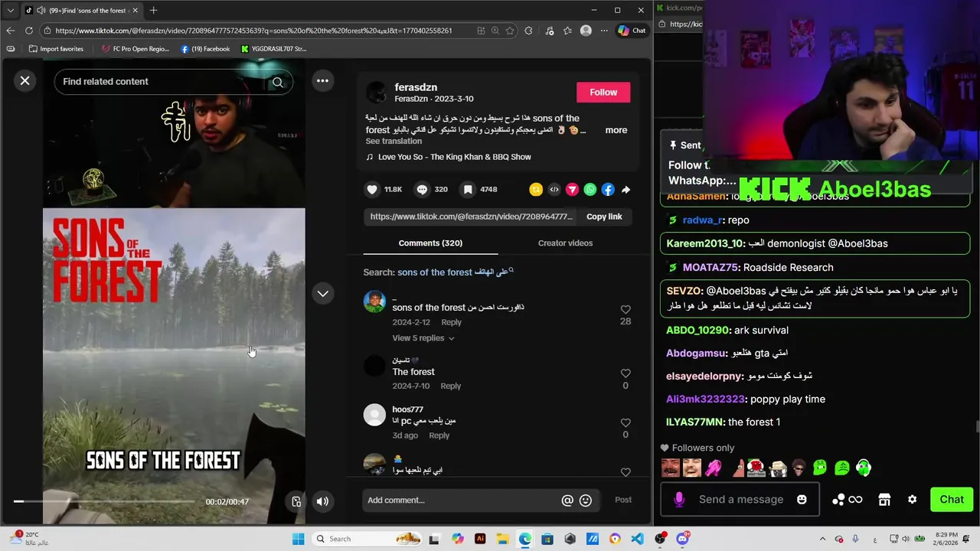
Task: Open comments via the 320 speech bubble icon
Action: pos(422,189)
